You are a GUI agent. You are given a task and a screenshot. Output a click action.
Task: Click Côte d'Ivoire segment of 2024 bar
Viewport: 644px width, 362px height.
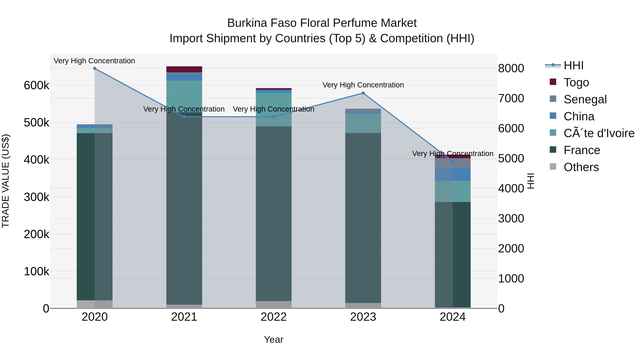coord(453,191)
